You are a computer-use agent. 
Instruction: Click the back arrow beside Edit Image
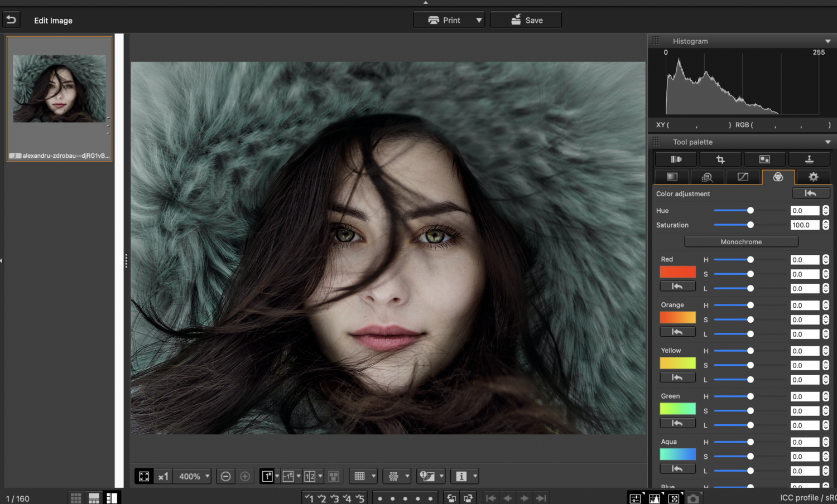click(11, 20)
